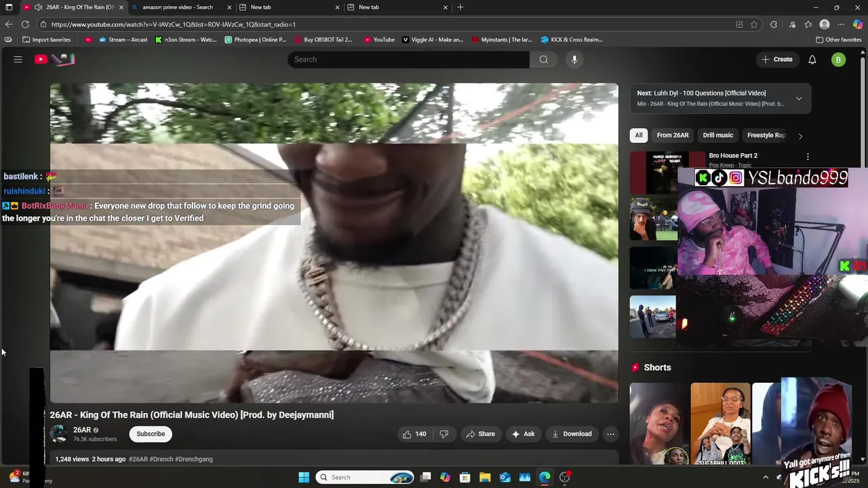Open the #26AR hashtag link
Viewport: 868px width, 488px height.
138,459
